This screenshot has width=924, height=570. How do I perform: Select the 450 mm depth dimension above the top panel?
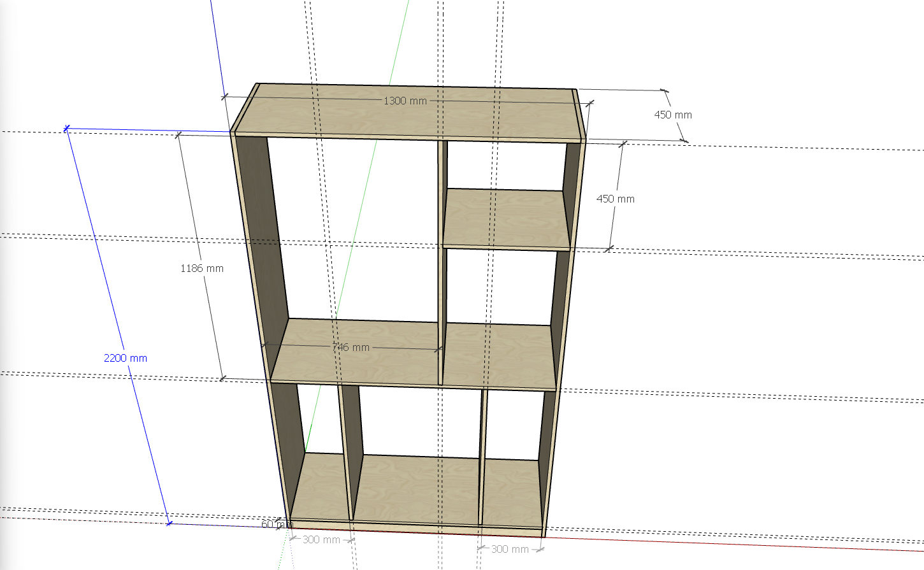coord(673,115)
